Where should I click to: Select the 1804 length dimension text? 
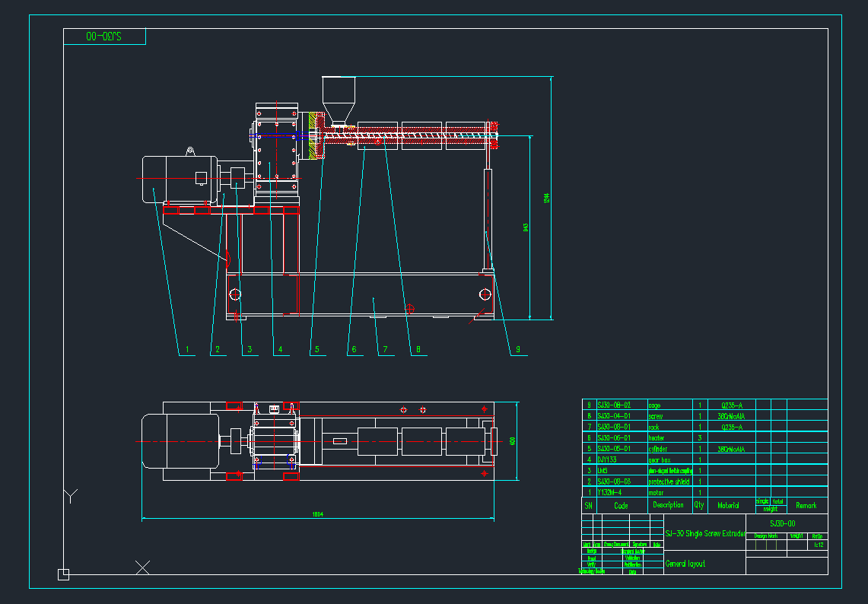pos(318,515)
